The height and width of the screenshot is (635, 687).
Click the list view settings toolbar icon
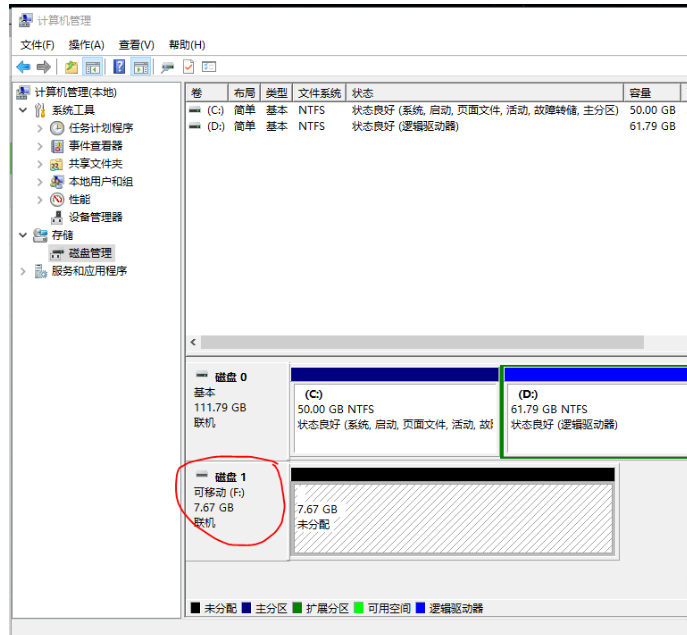(x=209, y=67)
